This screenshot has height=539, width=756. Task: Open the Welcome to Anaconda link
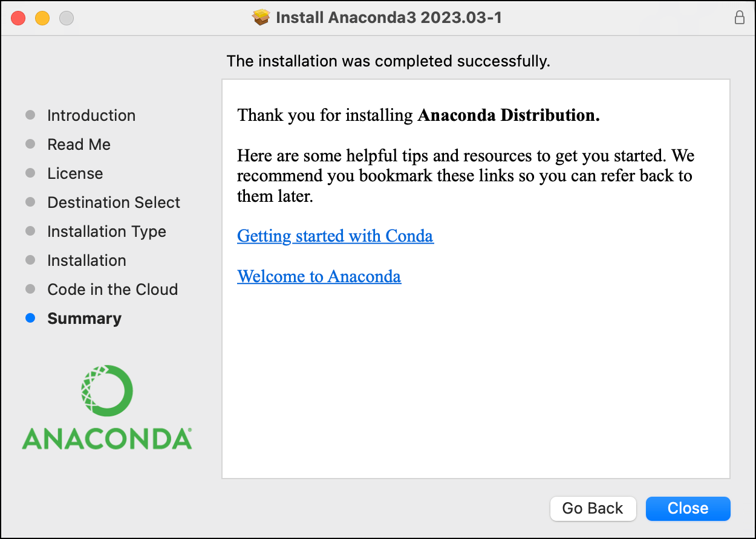pyautogui.click(x=319, y=277)
